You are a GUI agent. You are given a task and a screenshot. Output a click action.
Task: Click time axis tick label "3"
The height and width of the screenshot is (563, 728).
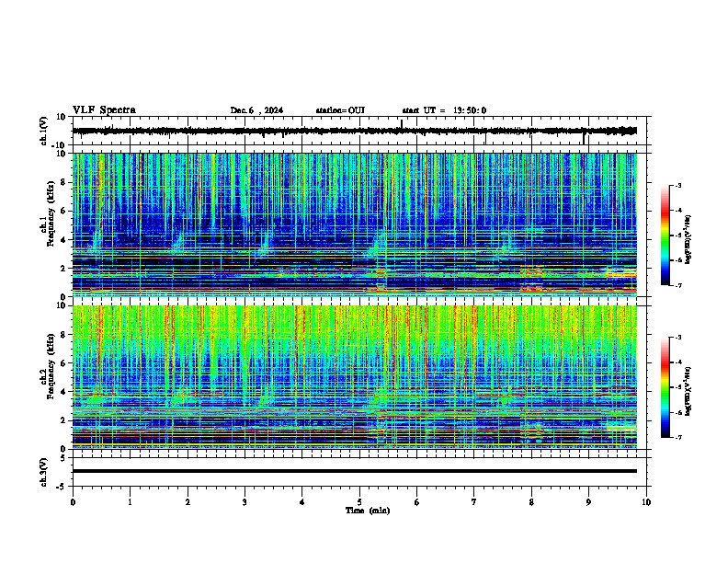tap(245, 502)
